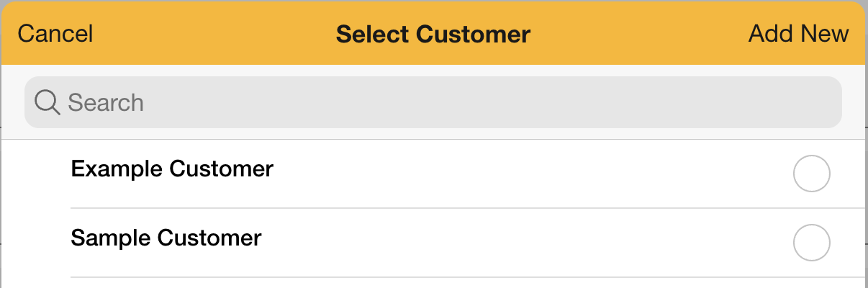Cancel the customer selection
This screenshot has width=868, height=288.
(55, 34)
